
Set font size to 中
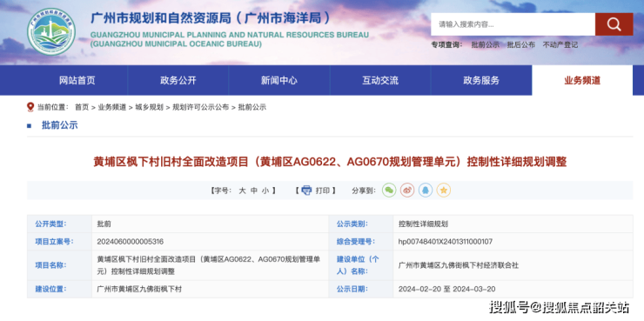pos(254,191)
